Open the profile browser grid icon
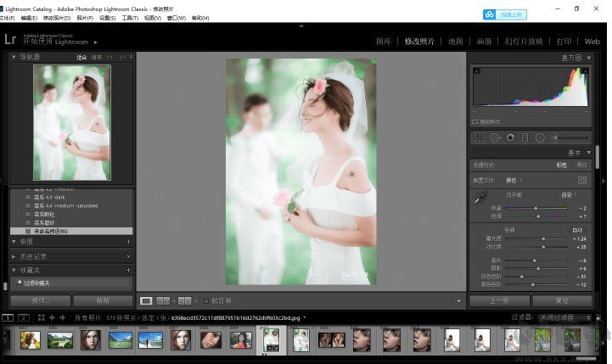This screenshot has width=612, height=364. click(x=582, y=181)
